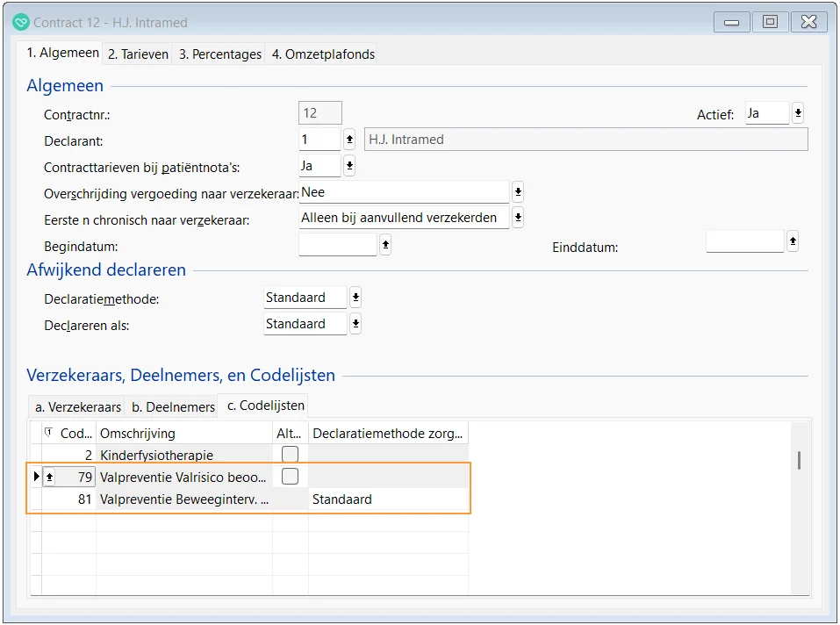Select the a. Verzekeraars sub-tab
This screenshot has height=625, width=840.
pyautogui.click(x=77, y=406)
